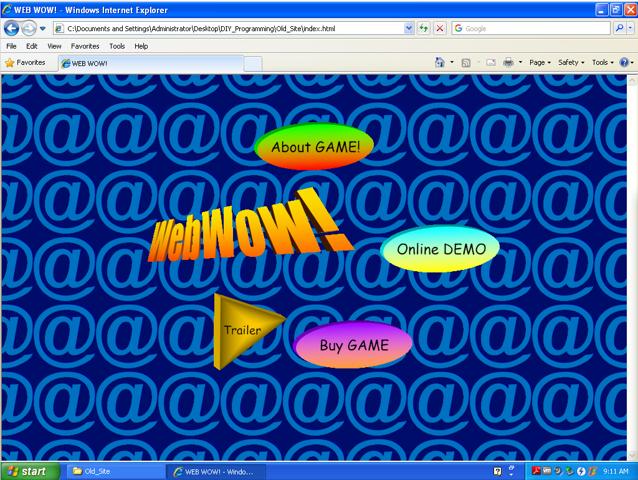Open the Help menu

coord(141,46)
